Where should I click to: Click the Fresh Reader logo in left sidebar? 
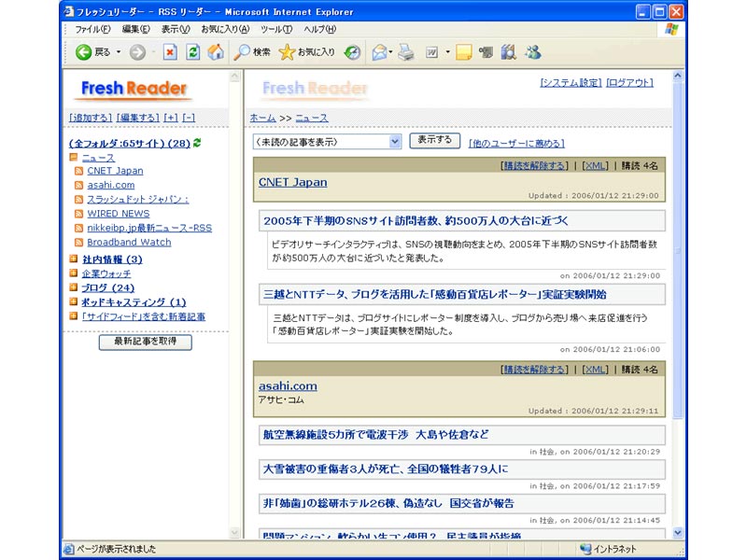tap(134, 89)
